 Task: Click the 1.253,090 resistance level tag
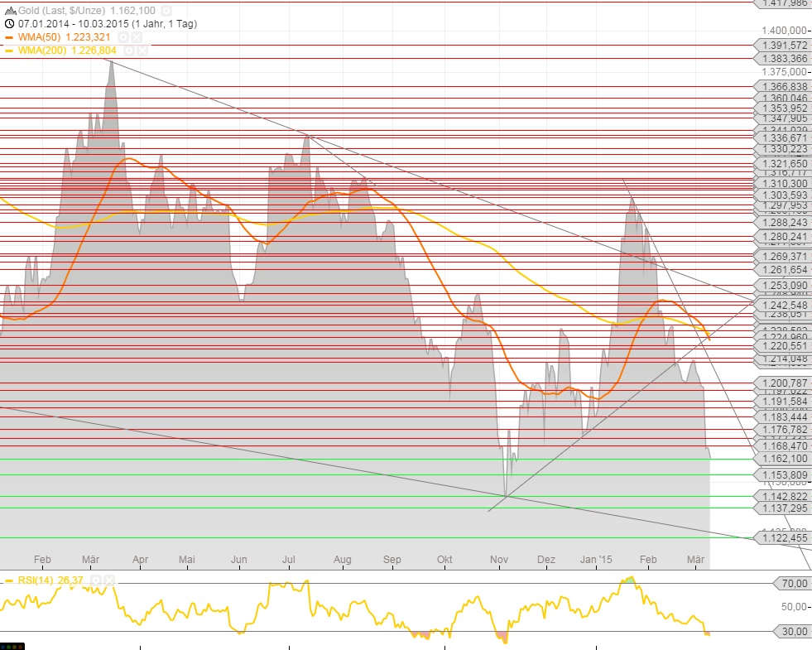(x=782, y=284)
